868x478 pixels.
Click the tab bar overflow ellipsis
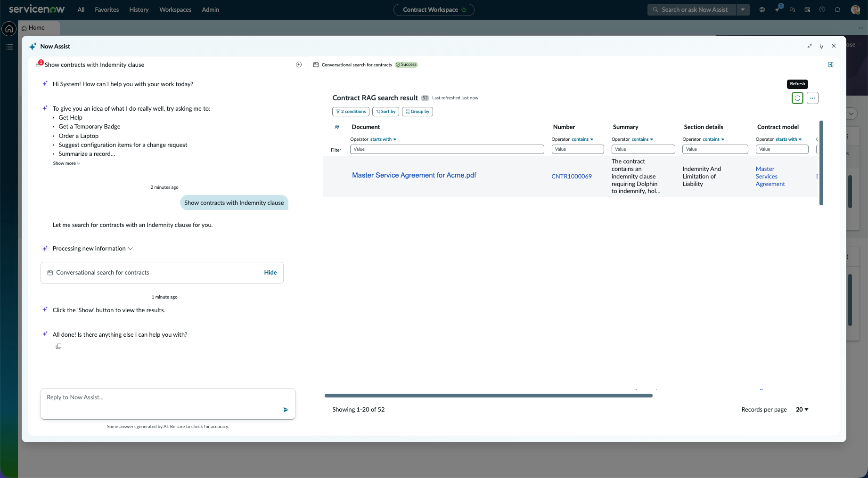click(861, 28)
